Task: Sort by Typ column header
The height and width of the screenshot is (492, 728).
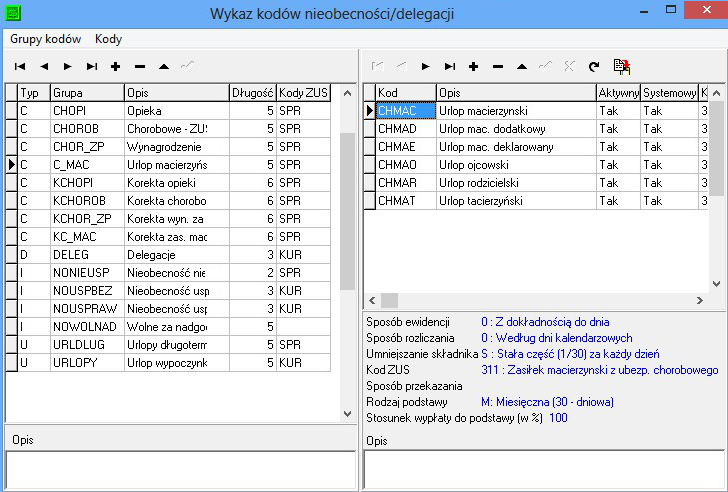Action: [x=34, y=93]
